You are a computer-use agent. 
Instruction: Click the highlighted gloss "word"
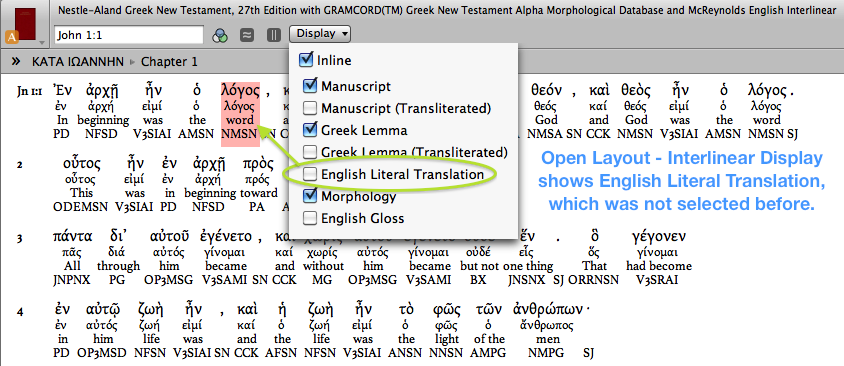(x=240, y=119)
